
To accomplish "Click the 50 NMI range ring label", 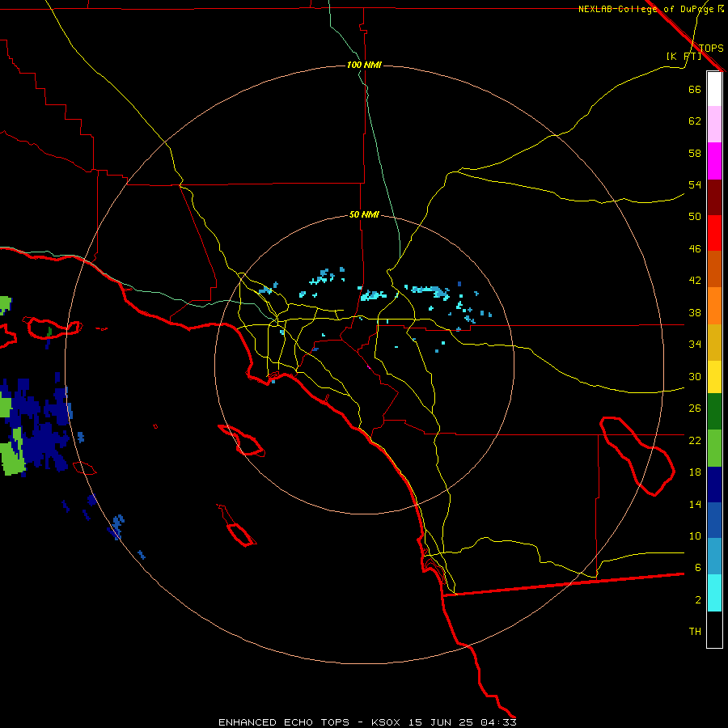I will (x=364, y=214).
